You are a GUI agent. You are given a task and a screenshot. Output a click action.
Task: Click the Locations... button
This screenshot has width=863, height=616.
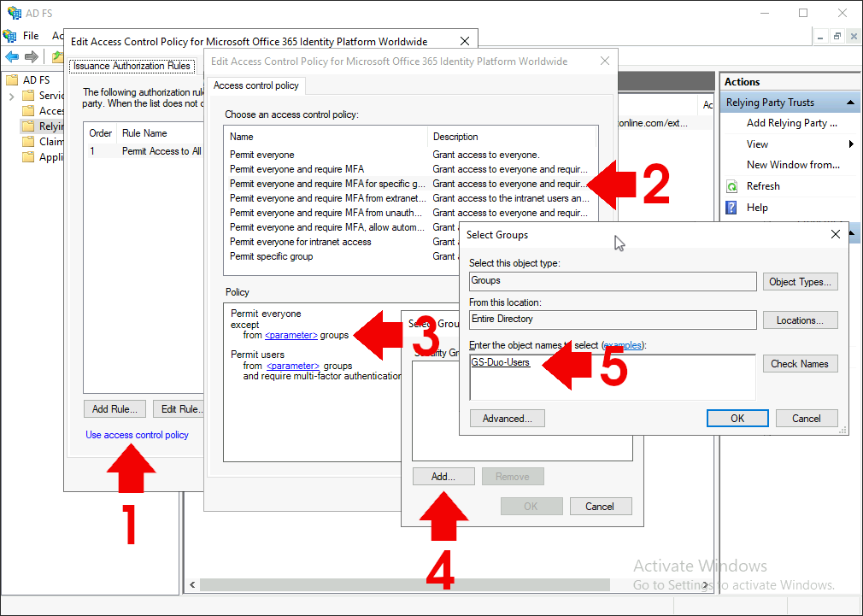[801, 320]
